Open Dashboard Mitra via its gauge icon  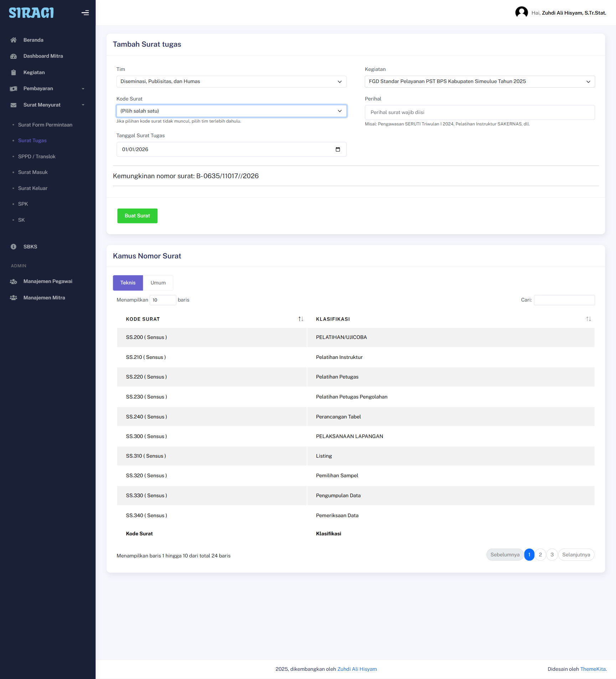pyautogui.click(x=14, y=56)
